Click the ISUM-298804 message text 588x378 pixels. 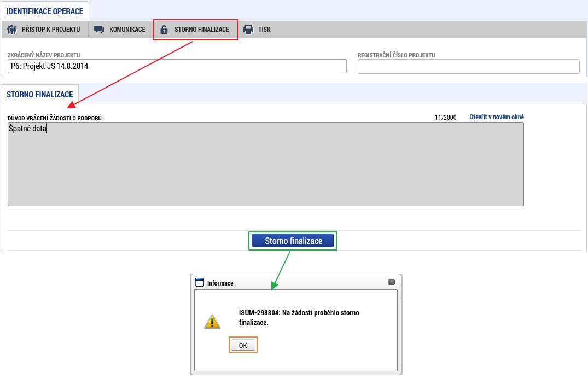pos(299,317)
